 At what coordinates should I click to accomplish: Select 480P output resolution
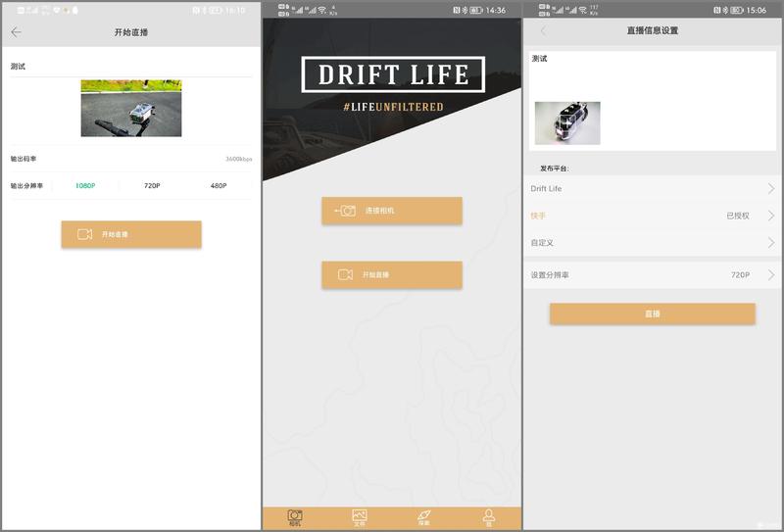[x=219, y=185]
